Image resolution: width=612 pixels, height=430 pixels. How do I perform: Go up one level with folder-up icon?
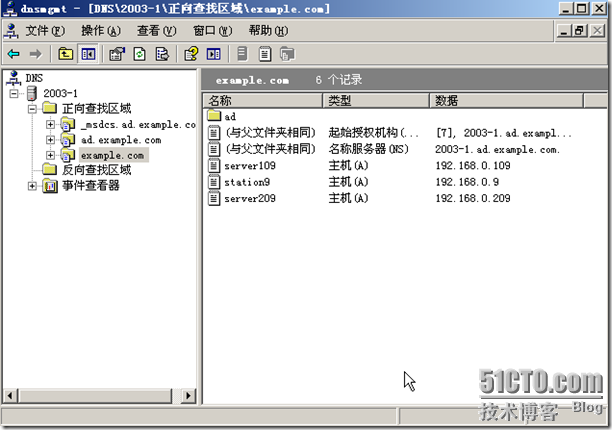(65, 54)
